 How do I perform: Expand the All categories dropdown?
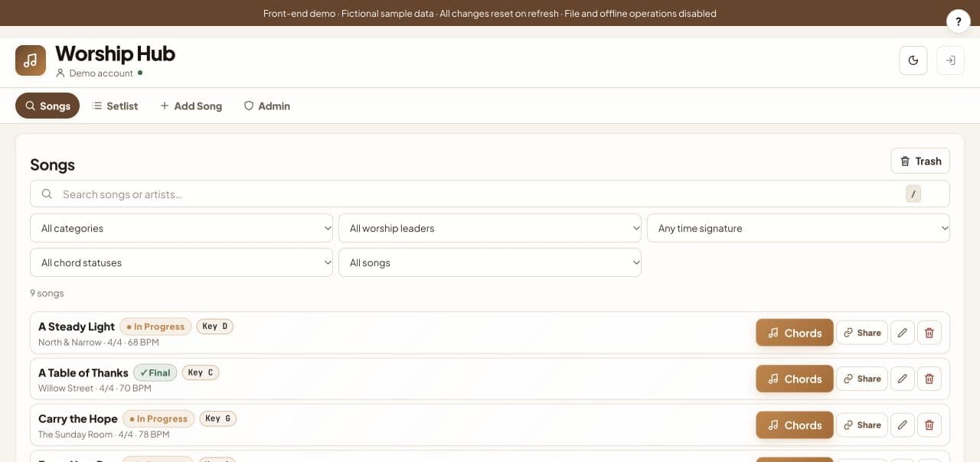(x=181, y=228)
